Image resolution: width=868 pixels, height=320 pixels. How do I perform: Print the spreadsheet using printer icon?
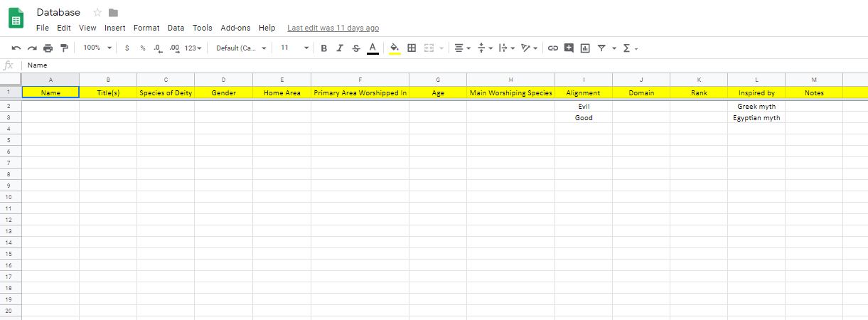(48, 48)
